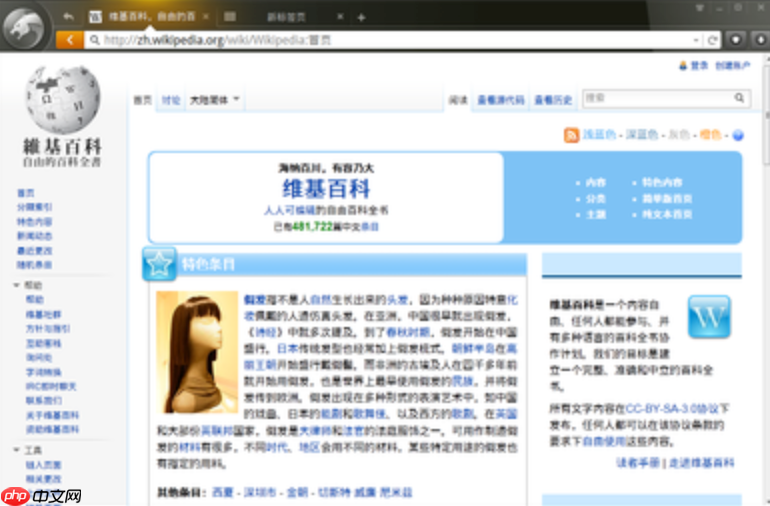Click the 读者手册 reader's handbook link
The image size is (770, 506).
click(x=638, y=463)
